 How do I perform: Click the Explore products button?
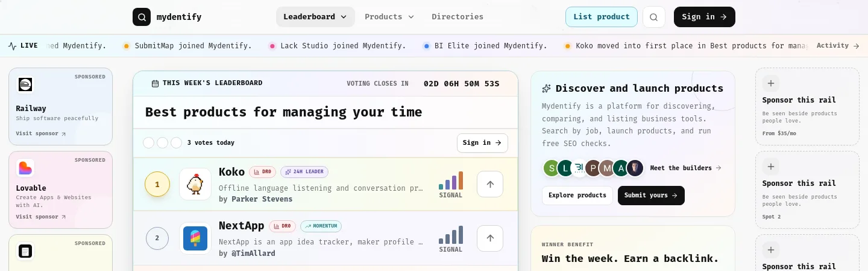pos(577,196)
